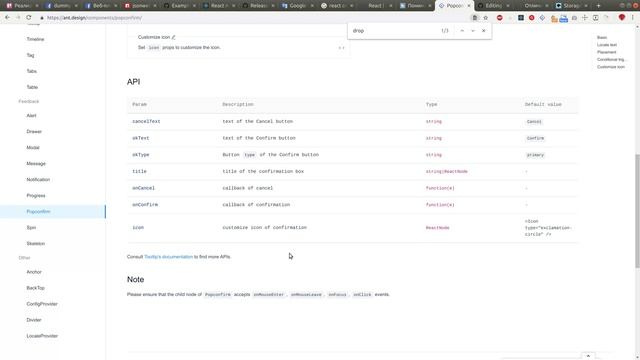This screenshot has width=640, height=360.
Task: Bookmark this page with the star icon
Action: pos(486,18)
